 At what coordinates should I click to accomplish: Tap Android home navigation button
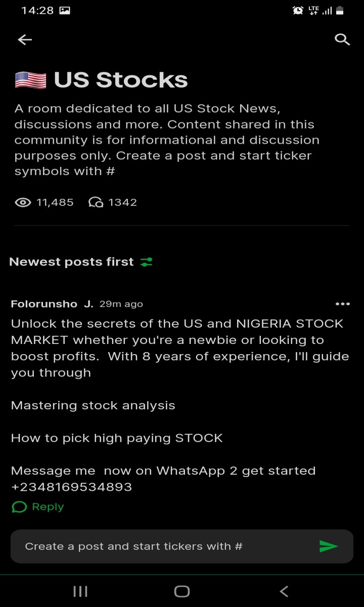coord(182,591)
